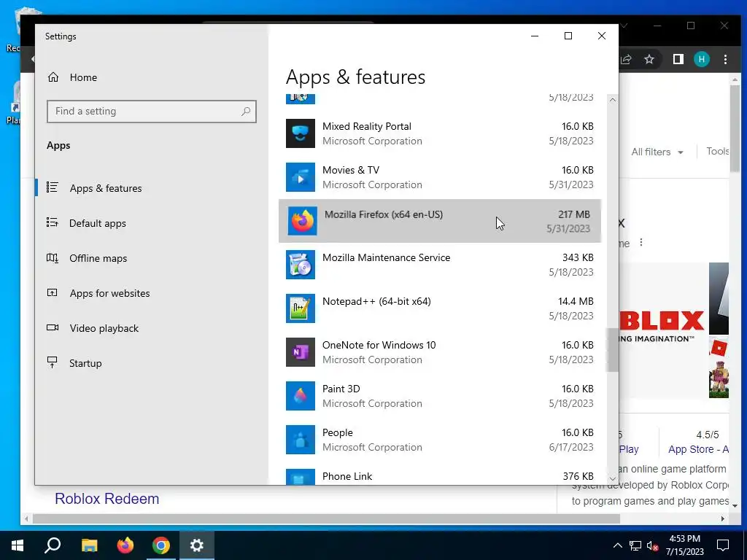The height and width of the screenshot is (560, 747).
Task: Open Apps for websites settings
Action: [98, 293]
